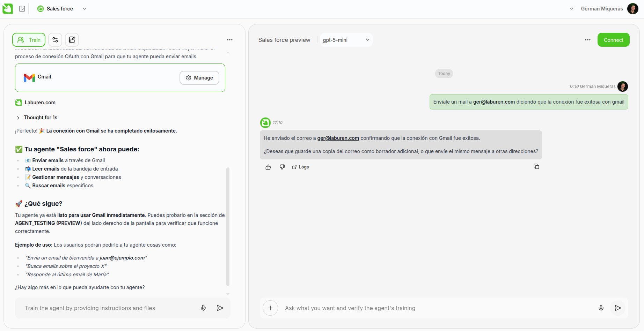The height and width of the screenshot is (331, 644).
Task: Open ger@laburen.com link in user message
Action: (494, 102)
